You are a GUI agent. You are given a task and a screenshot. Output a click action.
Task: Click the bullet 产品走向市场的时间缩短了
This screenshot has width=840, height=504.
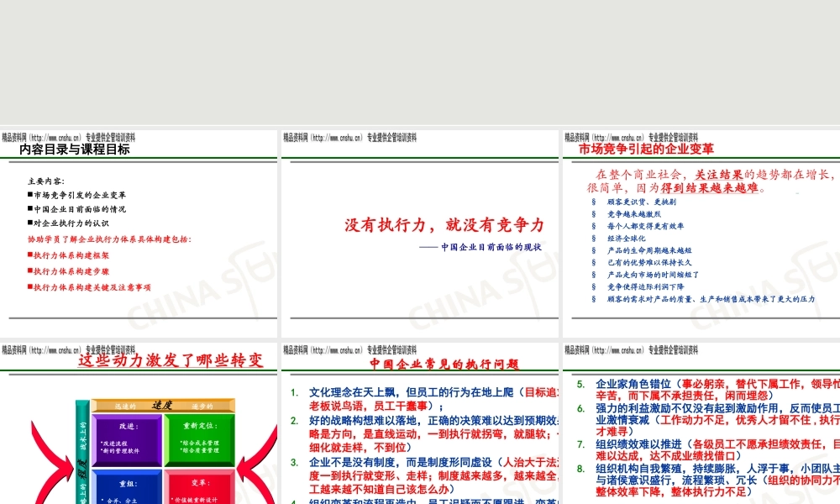(x=653, y=275)
